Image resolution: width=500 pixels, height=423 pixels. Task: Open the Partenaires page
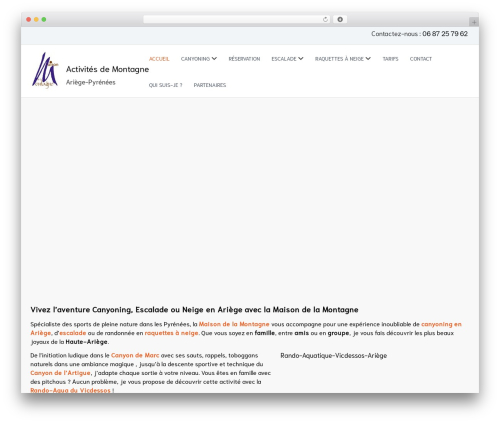[x=210, y=85]
